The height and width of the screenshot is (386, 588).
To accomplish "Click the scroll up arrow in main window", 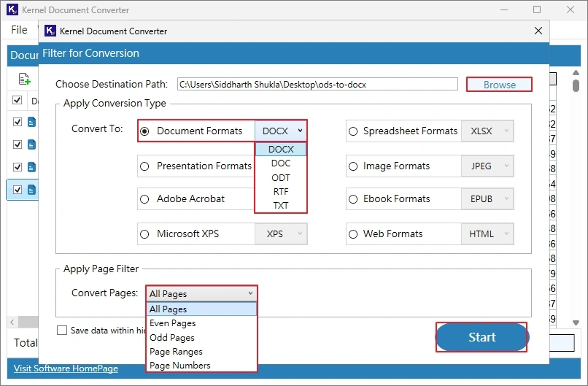I will pyautogui.click(x=576, y=72).
